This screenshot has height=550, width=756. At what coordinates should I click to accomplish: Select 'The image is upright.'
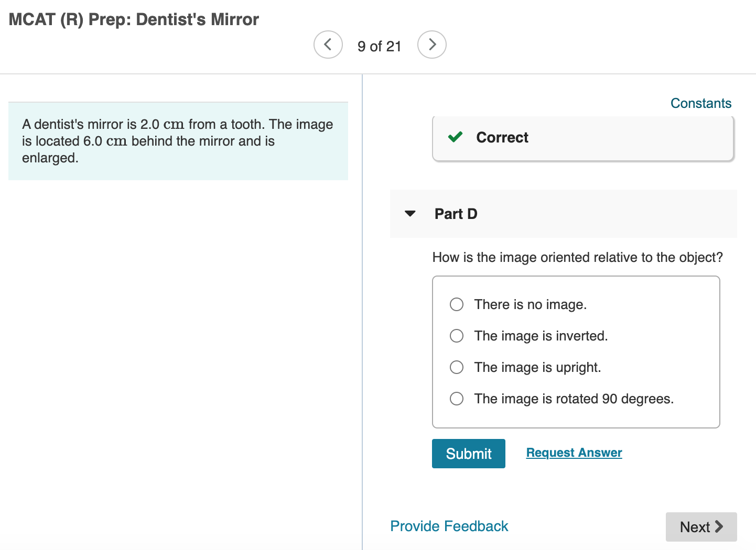(456, 367)
